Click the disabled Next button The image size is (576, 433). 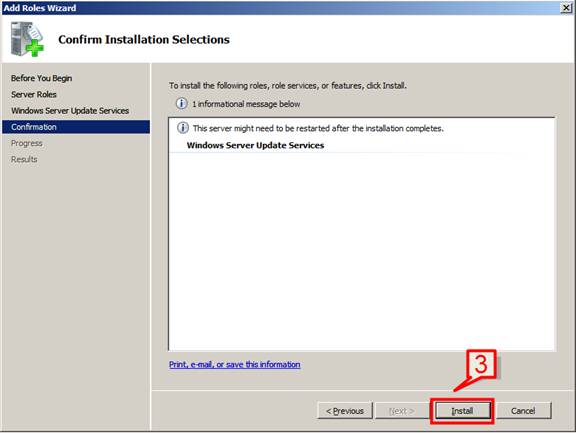pos(402,411)
